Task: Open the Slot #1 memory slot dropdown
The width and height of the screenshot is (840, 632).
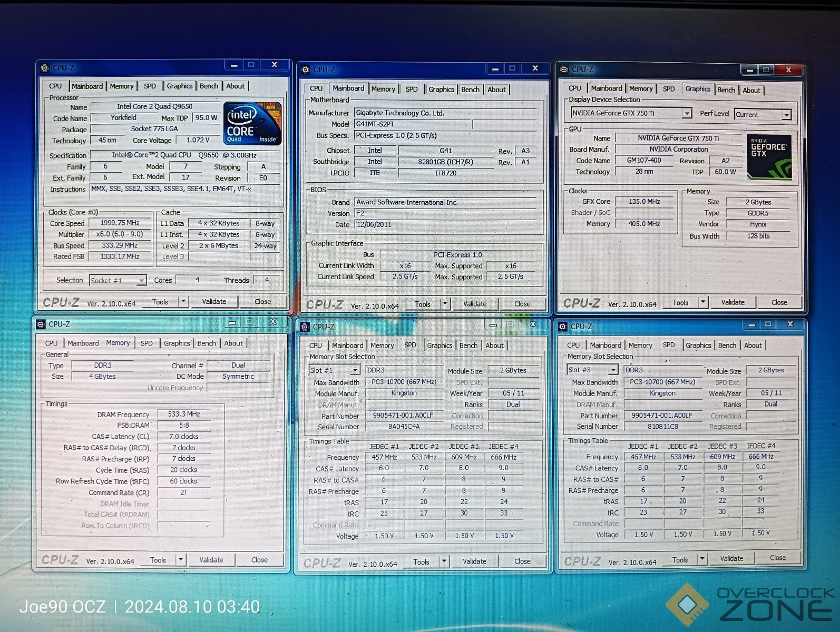Action: click(x=355, y=370)
